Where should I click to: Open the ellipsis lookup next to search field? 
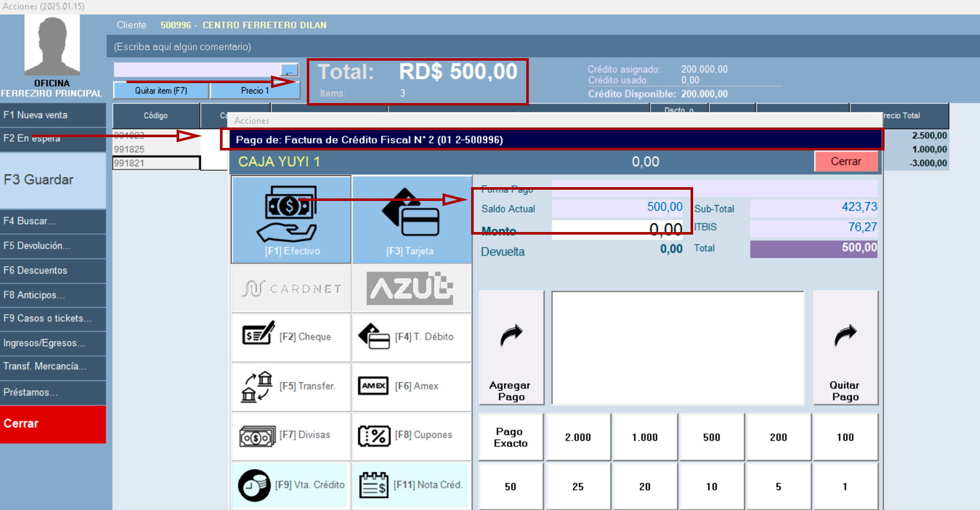[289, 70]
